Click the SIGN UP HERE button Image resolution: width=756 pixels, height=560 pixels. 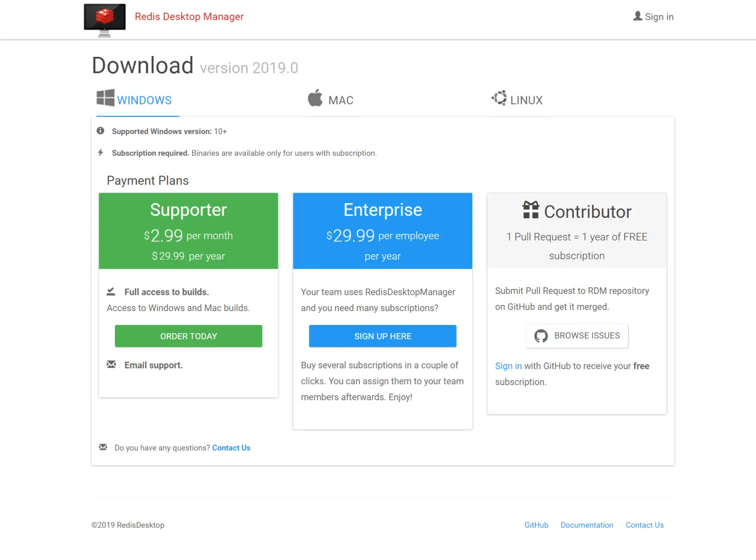pyautogui.click(x=383, y=336)
